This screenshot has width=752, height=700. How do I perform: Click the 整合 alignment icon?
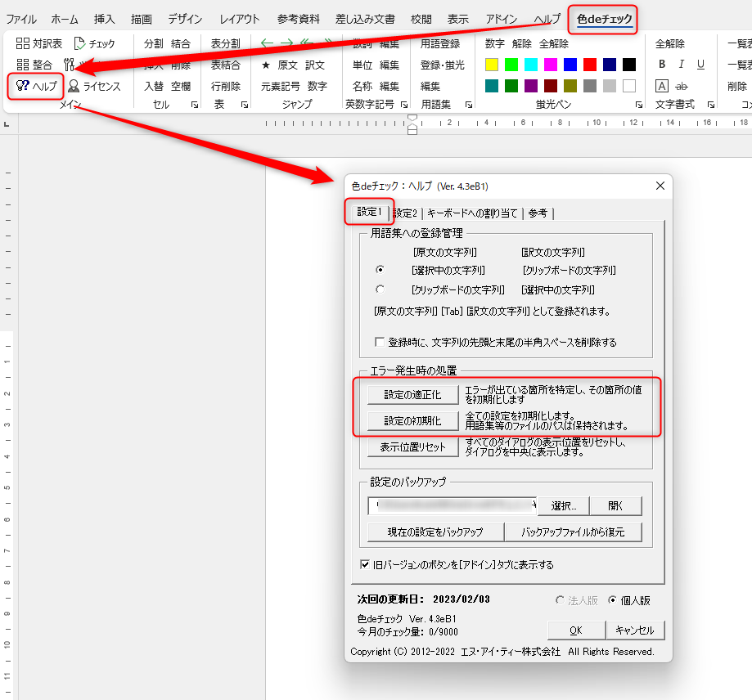(23, 65)
